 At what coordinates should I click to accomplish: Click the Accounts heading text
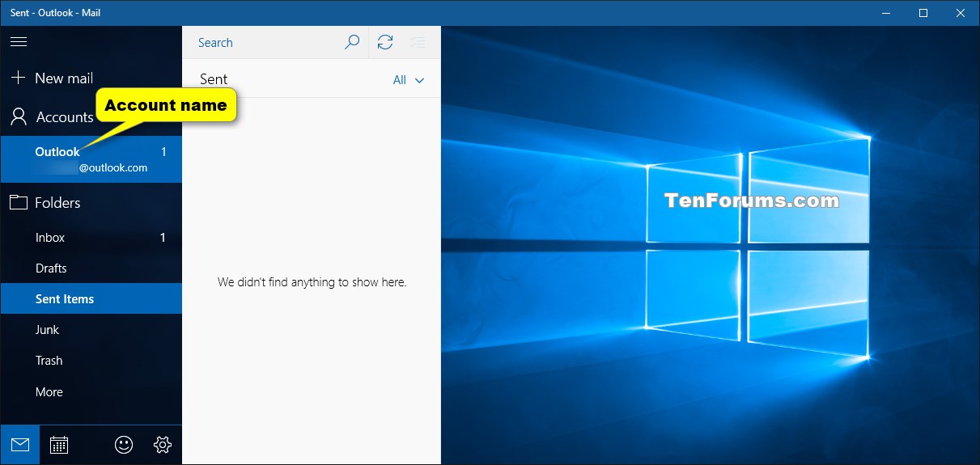[65, 117]
